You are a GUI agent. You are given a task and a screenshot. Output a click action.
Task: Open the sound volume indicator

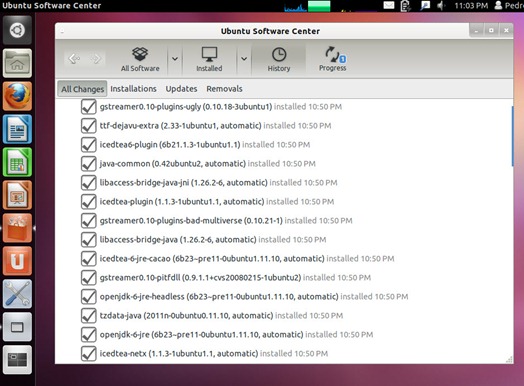pyautogui.click(x=441, y=5)
